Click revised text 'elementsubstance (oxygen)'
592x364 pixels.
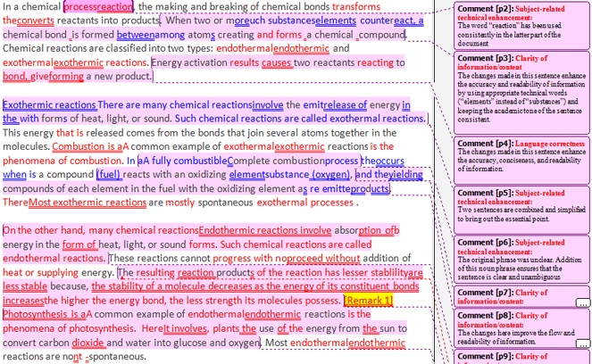pos(289,175)
